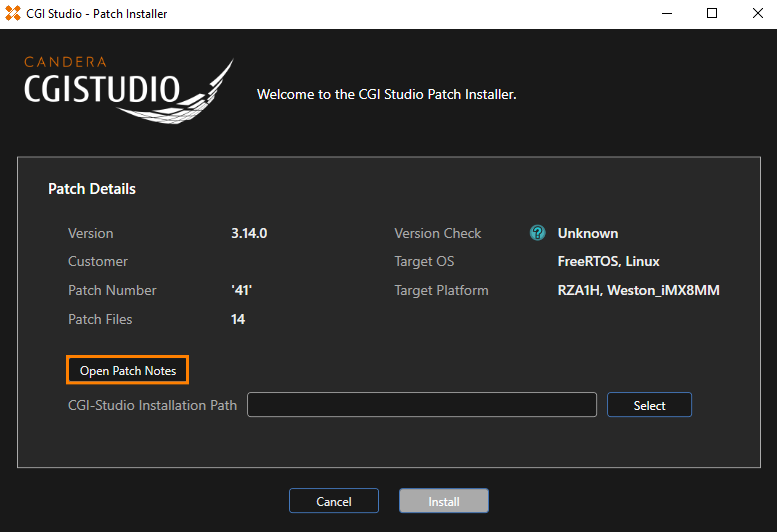
Task: Click the Candera CGI Studio logo
Action: (129, 90)
